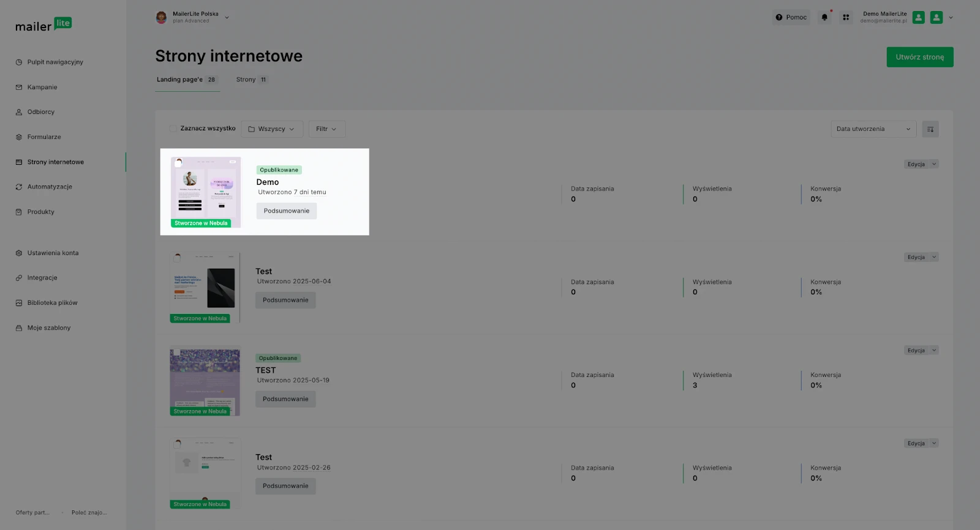Screen dimensions: 980x530
Task: Open Biblioteka plików in the sidebar
Action: click(52, 303)
